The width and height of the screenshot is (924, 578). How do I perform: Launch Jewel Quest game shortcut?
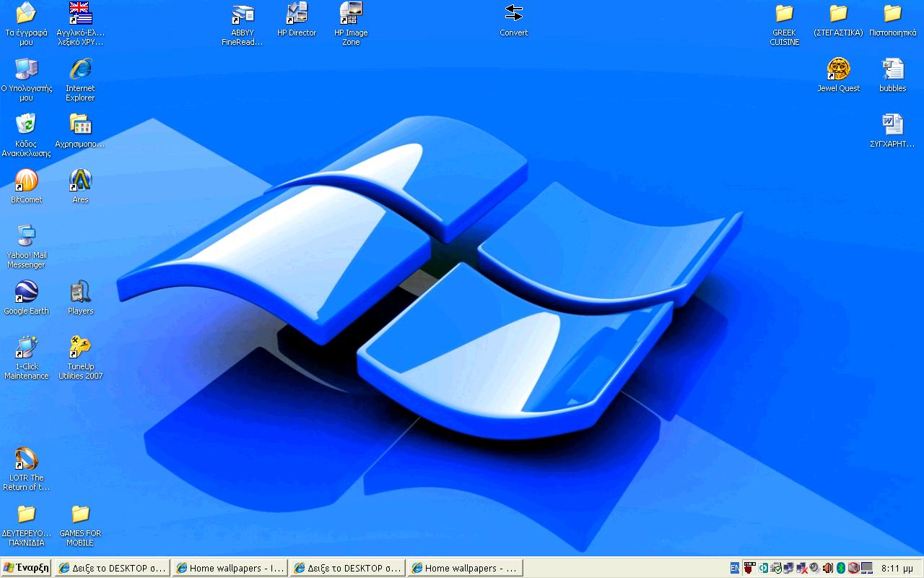[x=838, y=75]
